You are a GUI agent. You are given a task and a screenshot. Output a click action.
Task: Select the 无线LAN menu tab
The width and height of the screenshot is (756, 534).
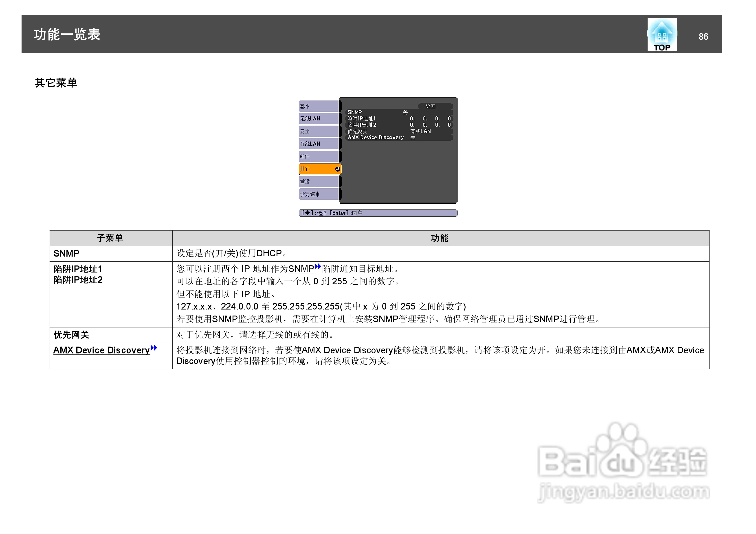click(x=318, y=118)
